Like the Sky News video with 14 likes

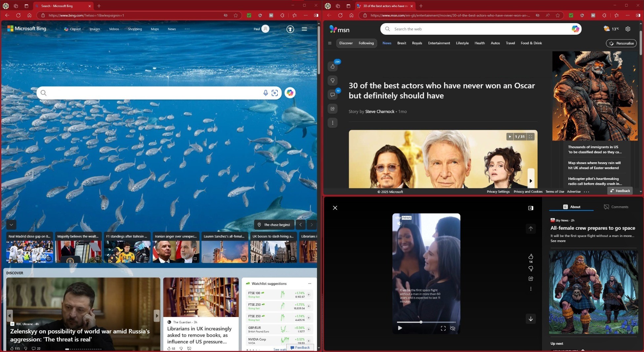531,256
